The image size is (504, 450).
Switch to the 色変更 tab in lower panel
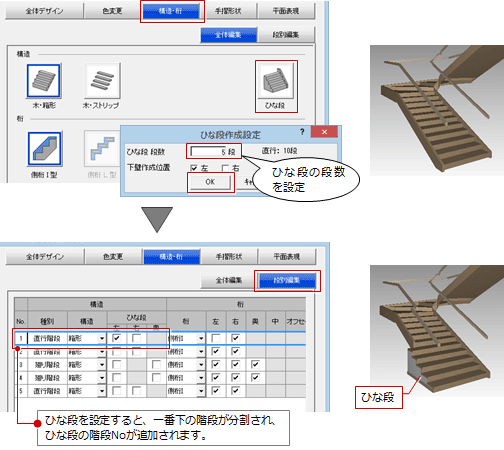click(113, 257)
